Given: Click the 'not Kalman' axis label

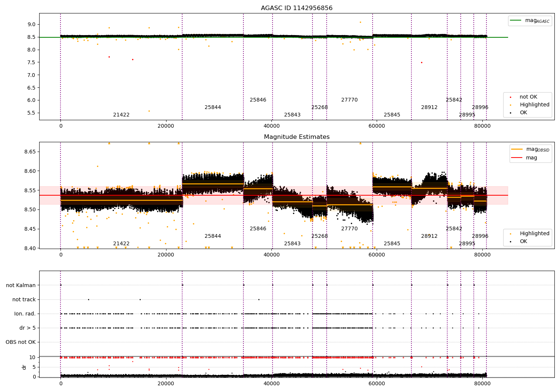Looking at the screenshot, I should (21, 286).
